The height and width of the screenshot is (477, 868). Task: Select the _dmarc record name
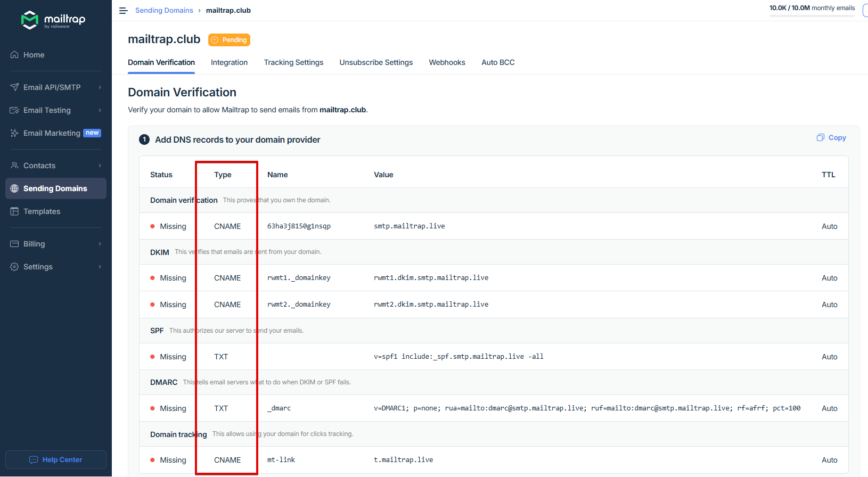point(279,408)
